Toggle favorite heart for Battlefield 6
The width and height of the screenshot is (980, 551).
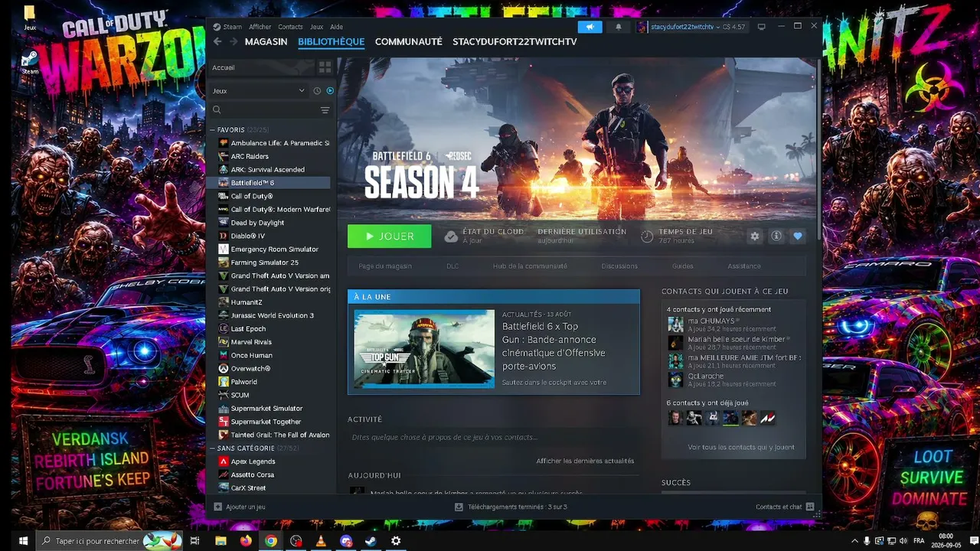click(798, 236)
